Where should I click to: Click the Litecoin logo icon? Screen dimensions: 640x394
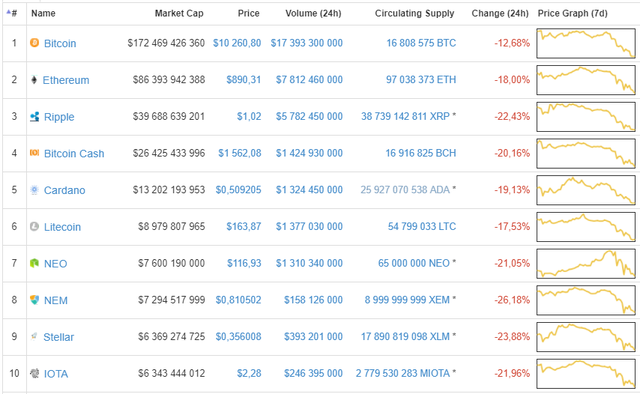tap(34, 226)
